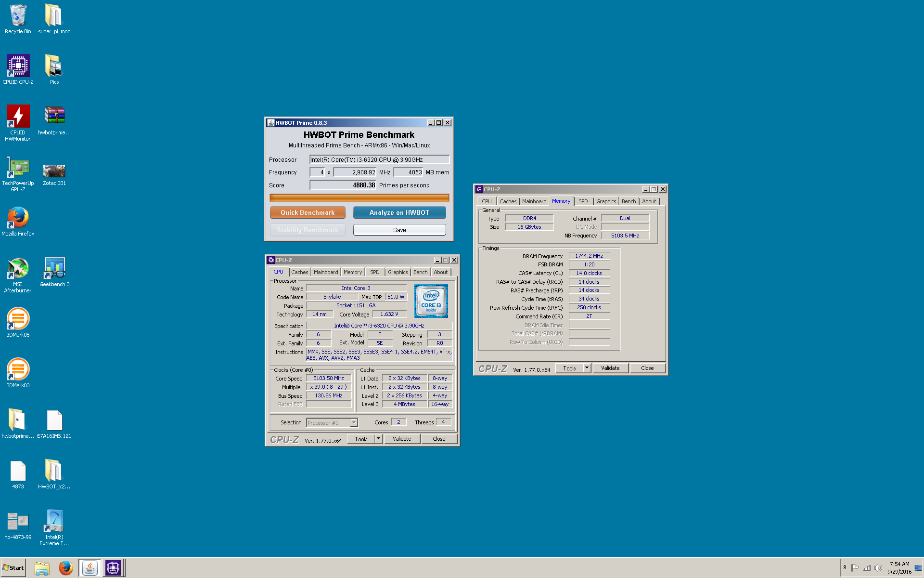
Task: Open the volume speaker tray icon
Action: click(x=878, y=568)
